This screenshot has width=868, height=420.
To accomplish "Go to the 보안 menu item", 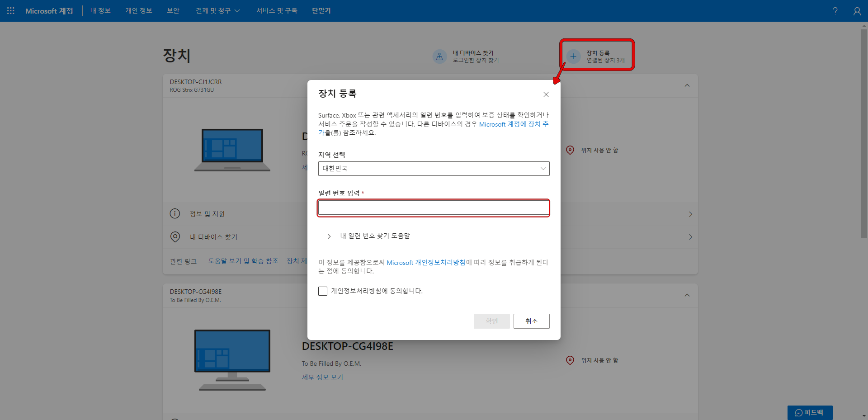I will 173,10.
